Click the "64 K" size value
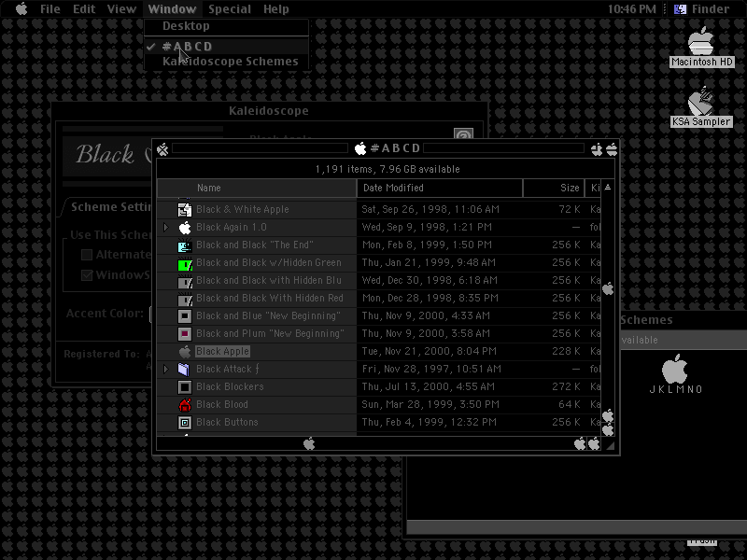This screenshot has height=560, width=747. pyautogui.click(x=570, y=405)
